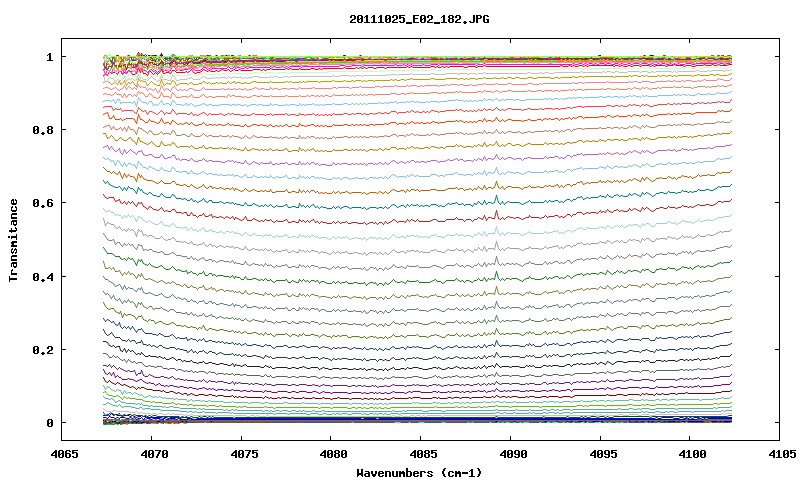
Task: Click the Wavenumbers (cm-1) x-axis label
Action: (x=419, y=473)
